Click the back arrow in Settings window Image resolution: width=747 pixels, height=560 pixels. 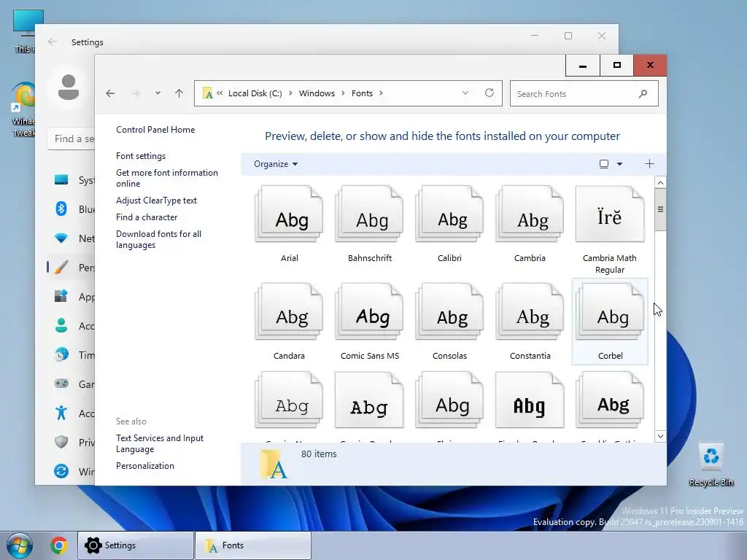coord(53,42)
